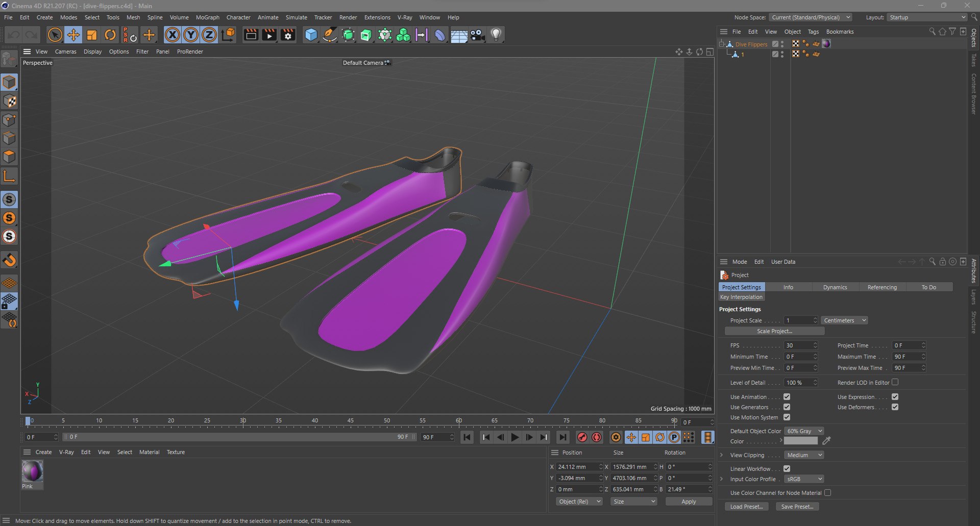
Task: Click the Record Active Objects button
Action: tap(582, 437)
